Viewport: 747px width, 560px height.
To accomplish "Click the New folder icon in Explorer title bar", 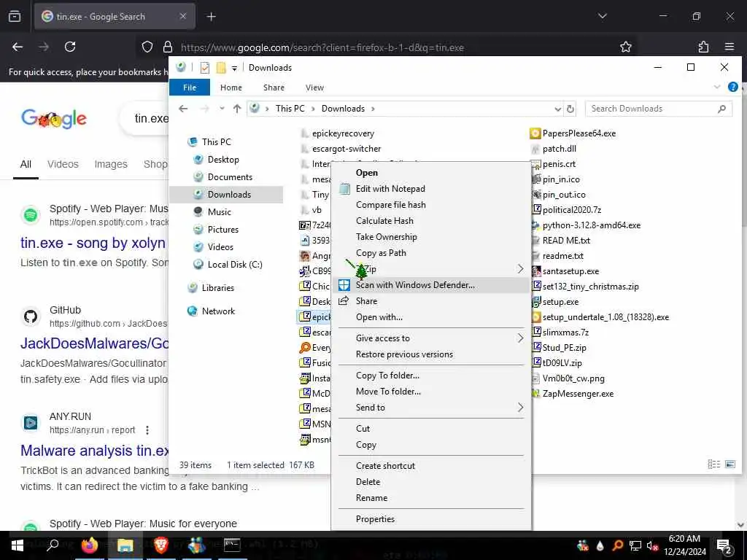I will tap(220, 68).
